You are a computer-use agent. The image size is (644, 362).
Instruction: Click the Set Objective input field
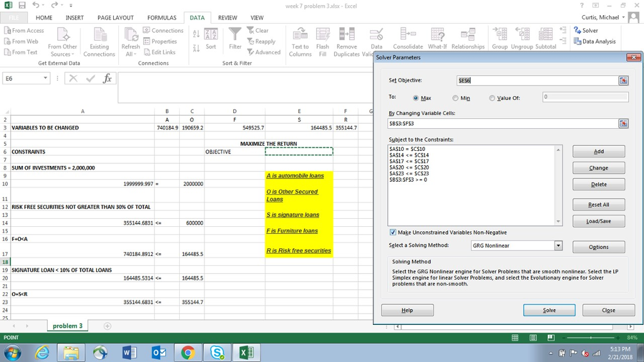click(537, 80)
